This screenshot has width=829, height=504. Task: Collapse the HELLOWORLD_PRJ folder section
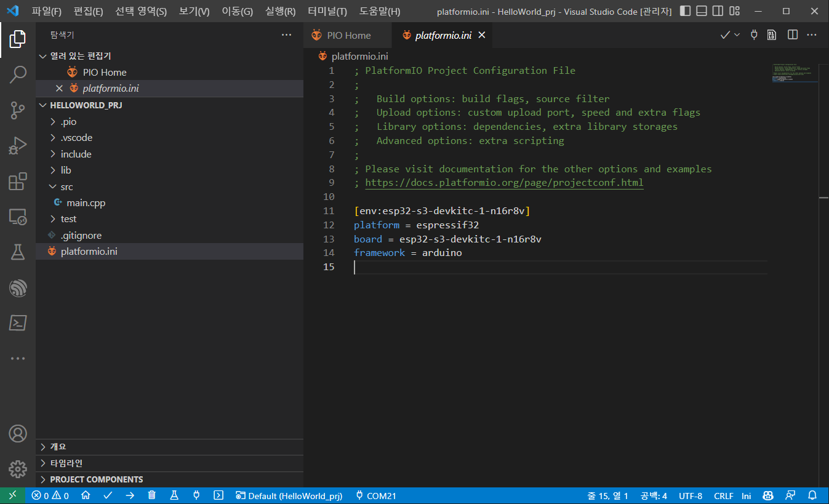click(169, 105)
